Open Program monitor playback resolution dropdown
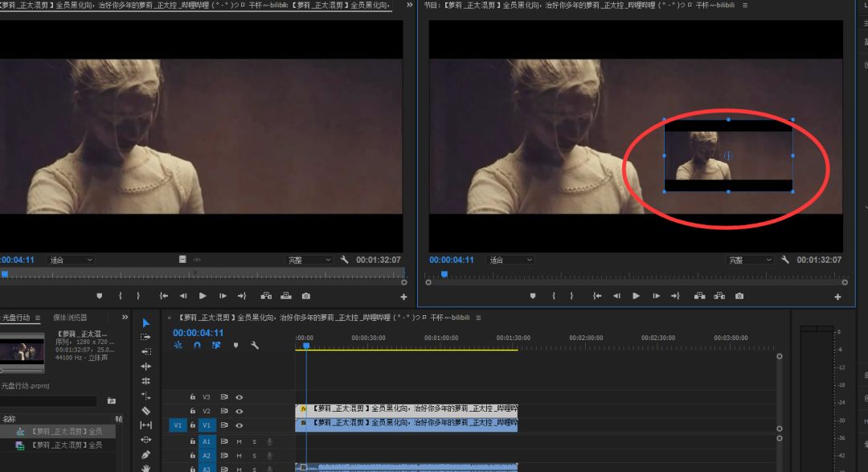 point(750,260)
